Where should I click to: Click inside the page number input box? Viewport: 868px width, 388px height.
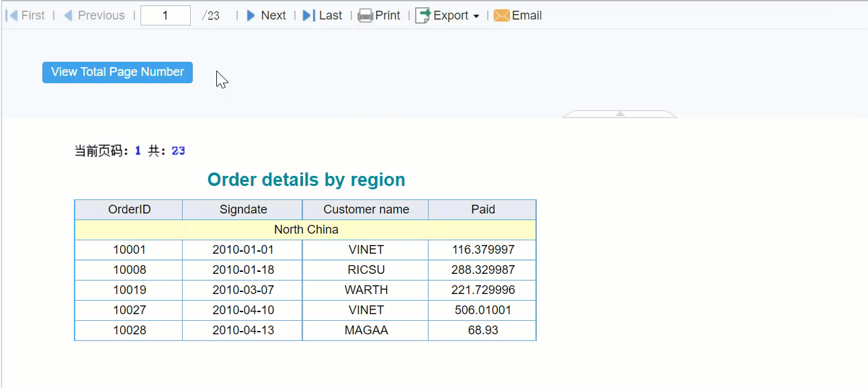(165, 15)
